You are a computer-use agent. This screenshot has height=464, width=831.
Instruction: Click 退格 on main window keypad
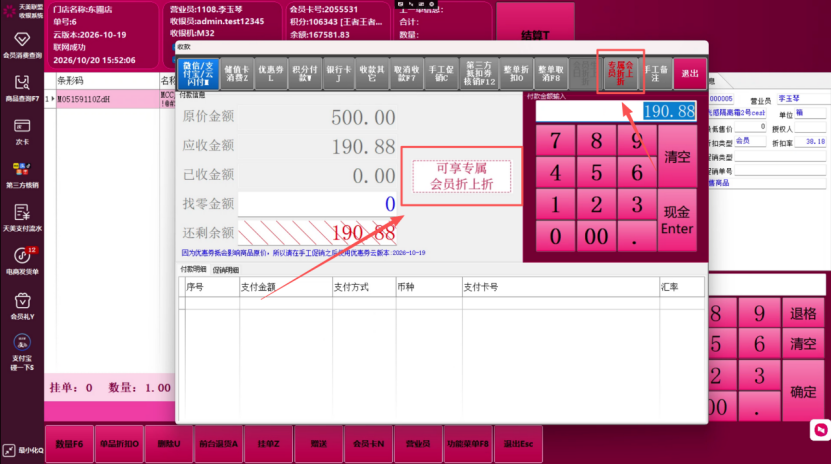click(803, 314)
